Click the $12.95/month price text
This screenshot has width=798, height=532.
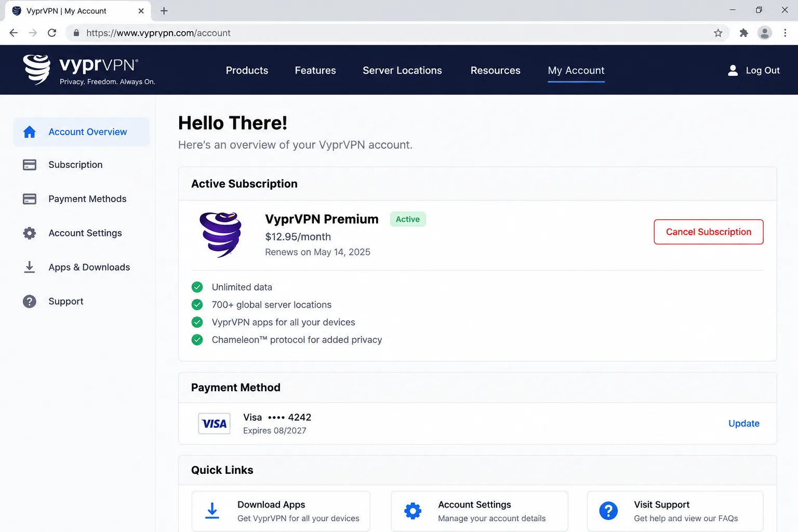click(298, 237)
